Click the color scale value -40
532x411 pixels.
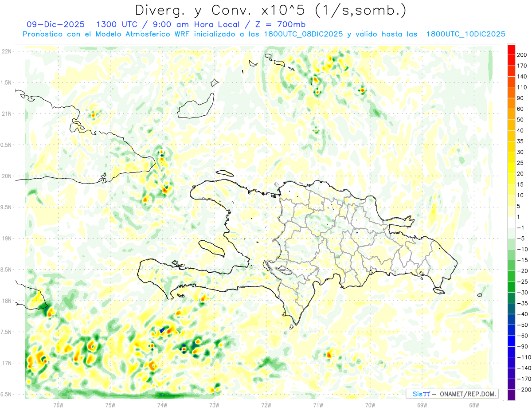coord(524,314)
